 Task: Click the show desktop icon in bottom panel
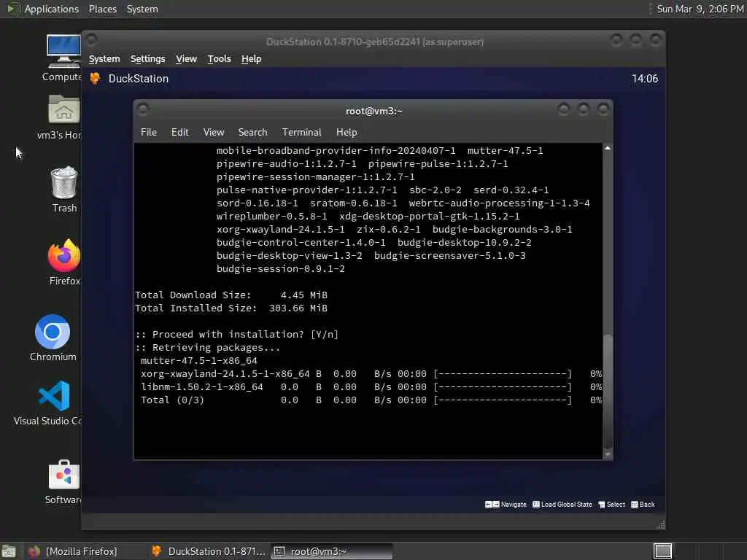point(9,551)
